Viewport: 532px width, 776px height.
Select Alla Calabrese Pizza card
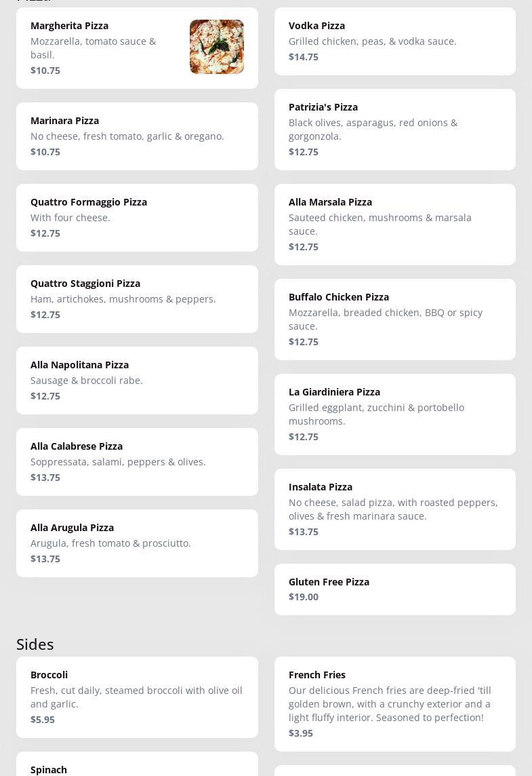click(137, 462)
